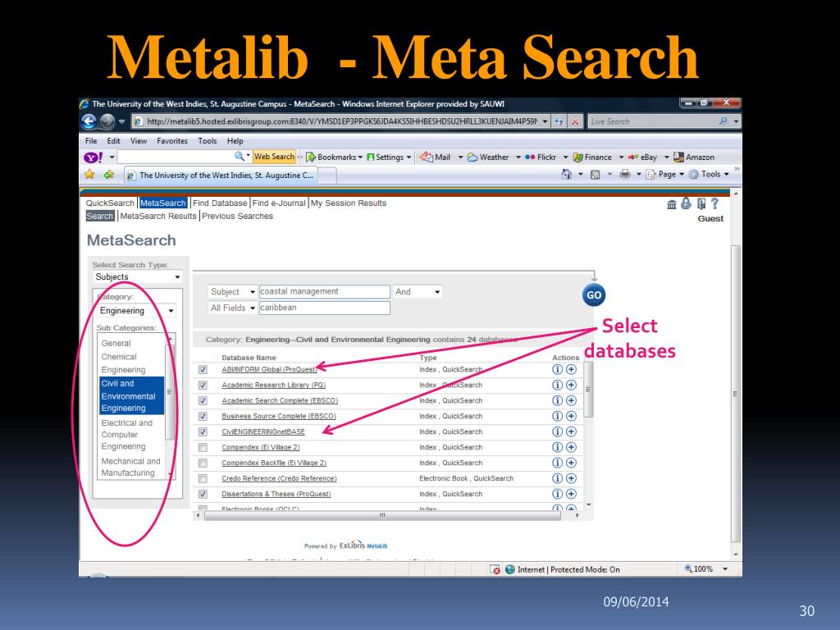Open Yahoo toolbar Settings
The width and height of the screenshot is (840, 630).
[x=388, y=157]
